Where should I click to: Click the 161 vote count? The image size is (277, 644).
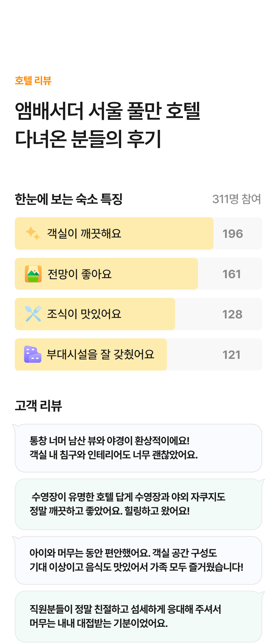tap(231, 274)
